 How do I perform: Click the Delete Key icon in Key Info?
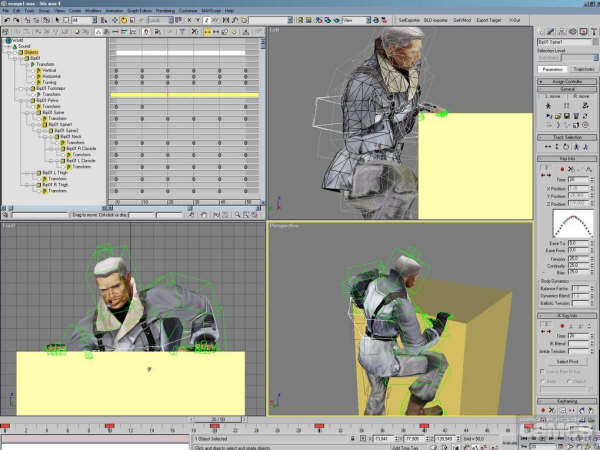coord(571,169)
